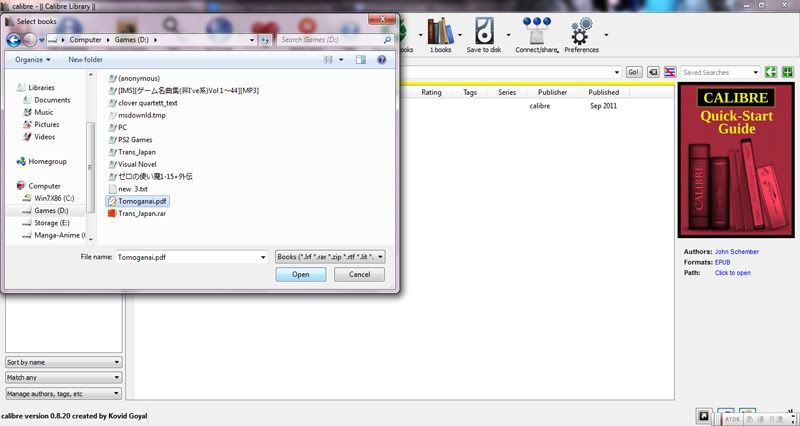
Task: Open the dropdown arrow beside Save to disk
Action: click(x=508, y=35)
